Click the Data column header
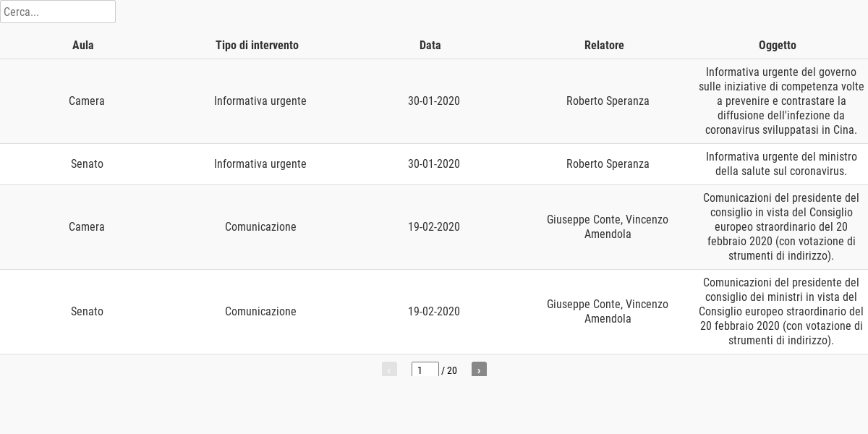The image size is (868, 434). coord(430,45)
